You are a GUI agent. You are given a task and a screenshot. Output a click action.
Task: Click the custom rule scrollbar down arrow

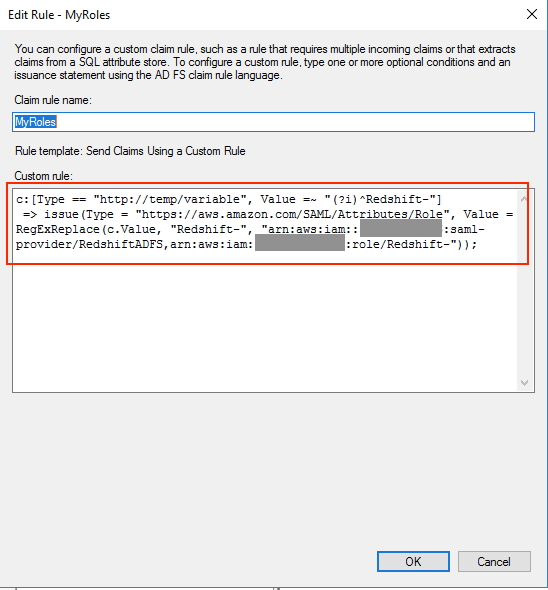pos(524,383)
